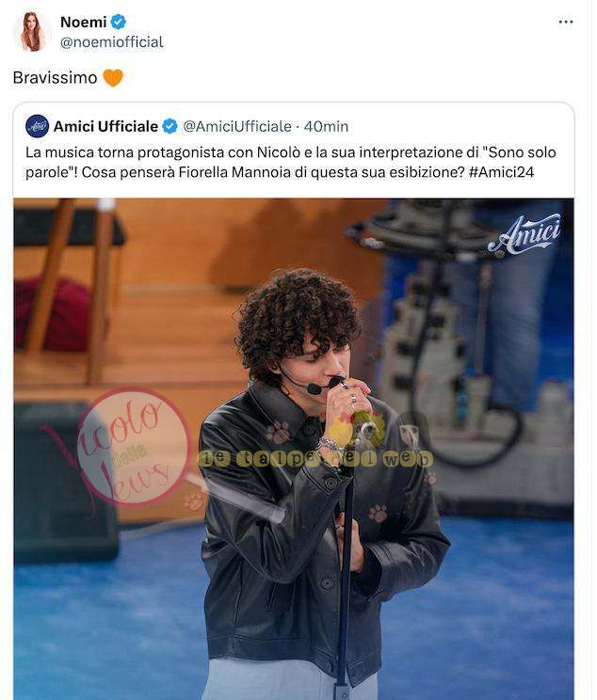This screenshot has height=700, width=597.
Task: Click the 40min timestamp
Action: (x=326, y=126)
